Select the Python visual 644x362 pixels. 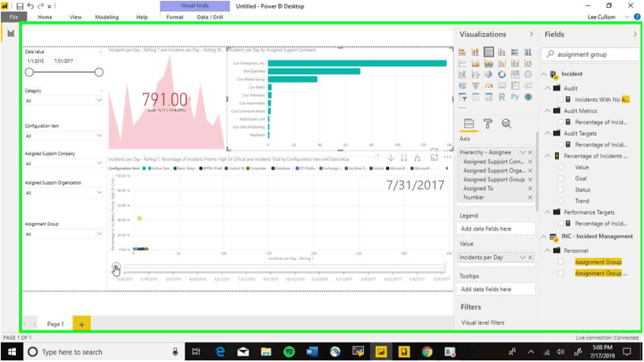pos(515,97)
